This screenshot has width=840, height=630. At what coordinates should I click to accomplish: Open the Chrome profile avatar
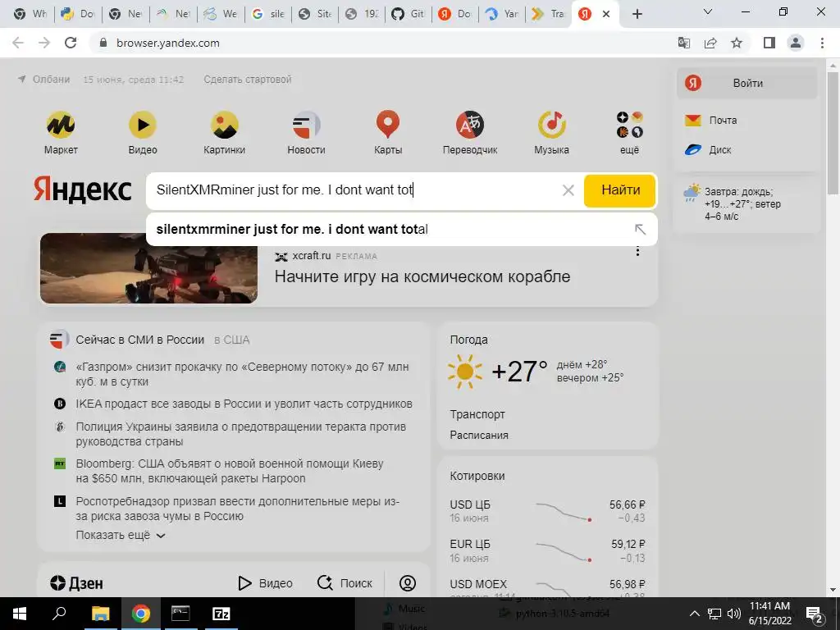point(796,43)
